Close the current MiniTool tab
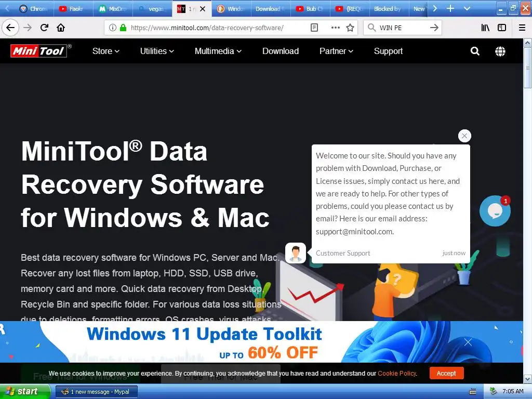The width and height of the screenshot is (532, 399). (x=203, y=9)
